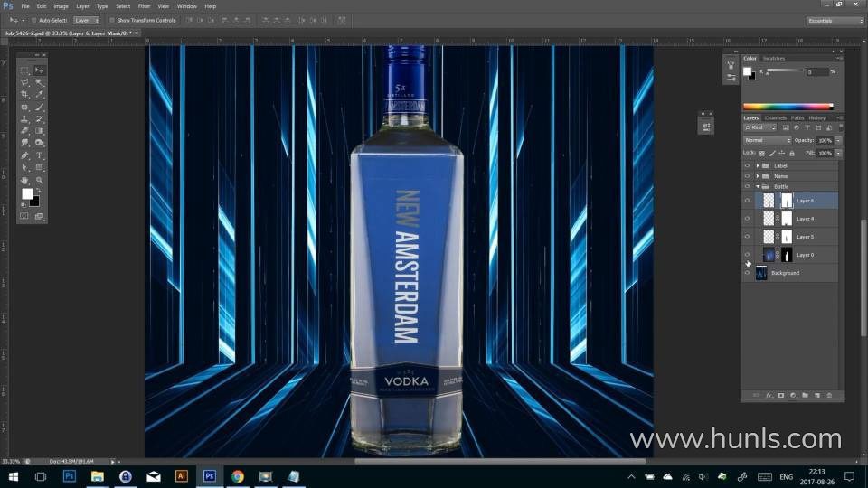
Task: Select the Magic Wand tool
Action: (x=39, y=82)
